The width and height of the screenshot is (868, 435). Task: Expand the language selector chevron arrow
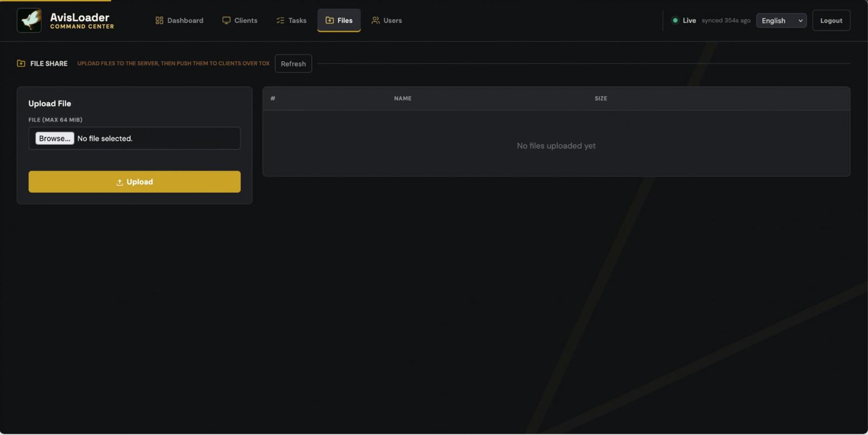pos(800,21)
